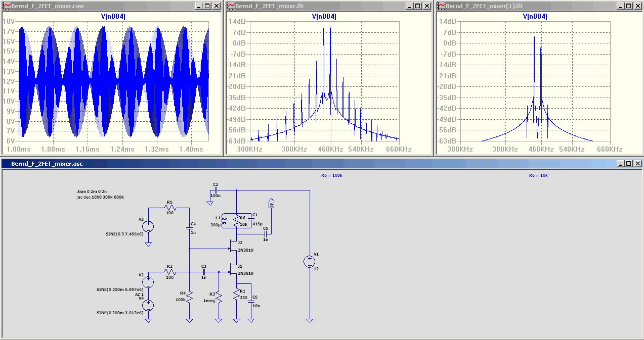Click the R5 resistor symbol
Image resolution: width=644 pixels, height=340 pixels.
(x=169, y=208)
